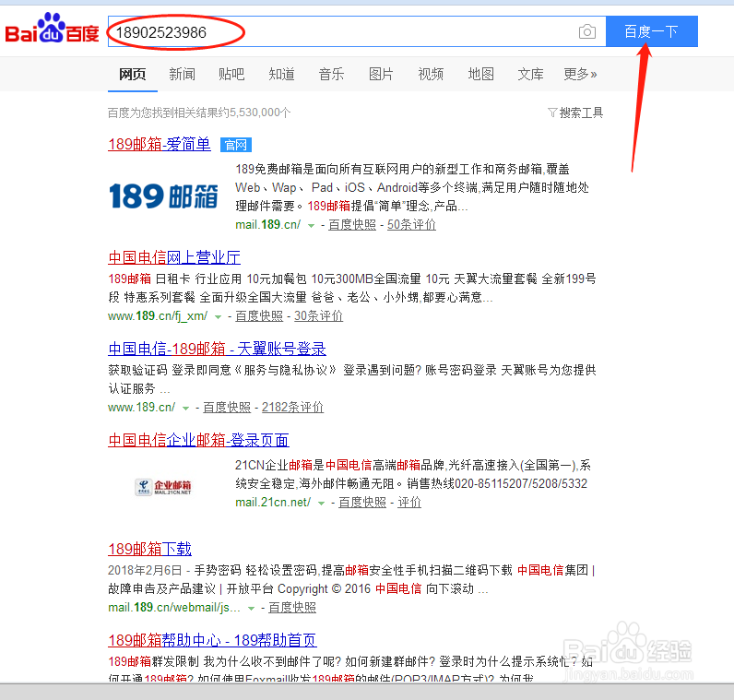Open 30条评价 reviews link
The image size is (734, 700).
(318, 316)
